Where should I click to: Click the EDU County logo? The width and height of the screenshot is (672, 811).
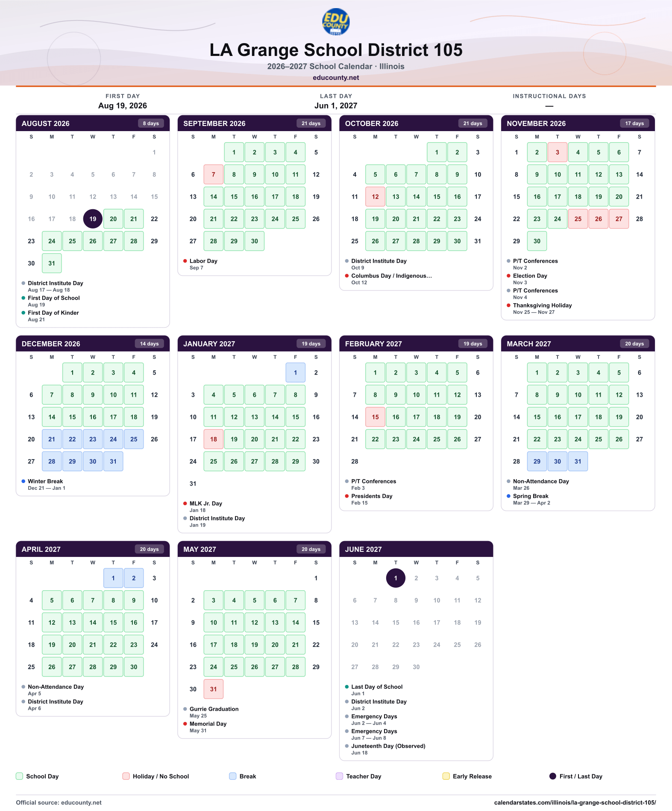(x=336, y=22)
